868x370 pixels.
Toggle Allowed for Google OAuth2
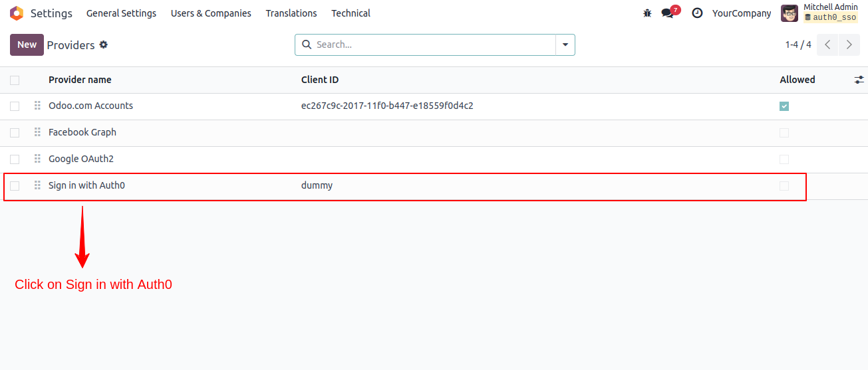pyautogui.click(x=784, y=159)
